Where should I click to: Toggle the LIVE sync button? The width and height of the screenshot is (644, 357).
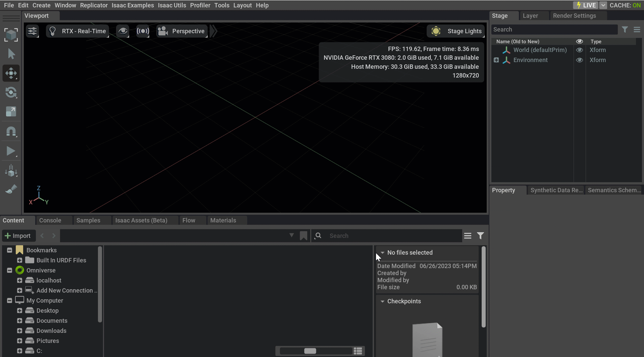click(586, 5)
